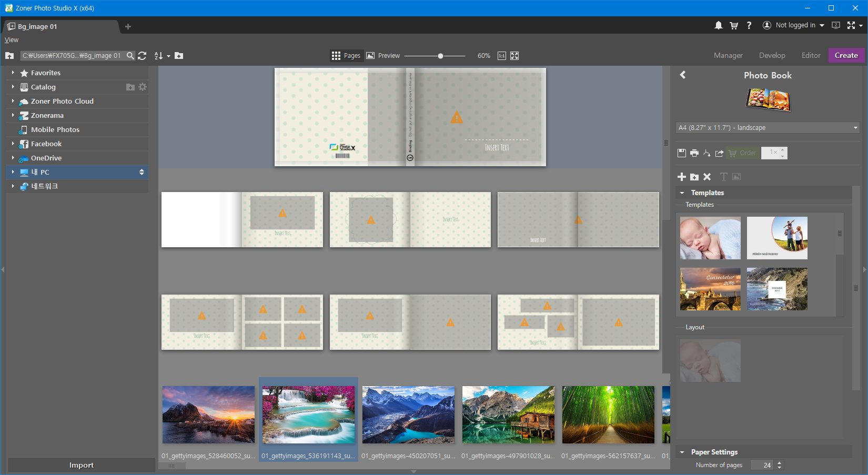Expand the Favorites tree node

pyautogui.click(x=13, y=73)
